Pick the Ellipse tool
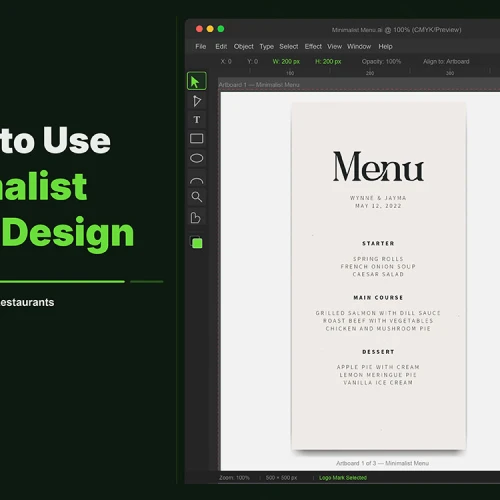This screenshot has width=500, height=500. click(197, 158)
